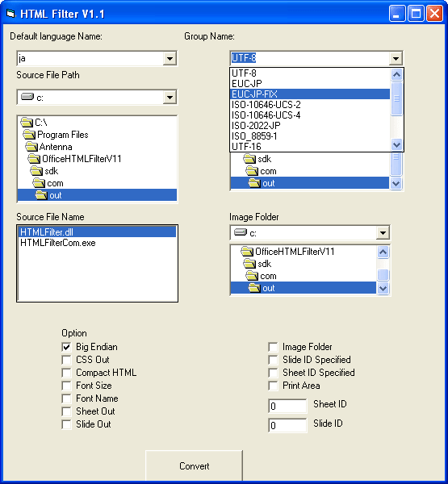The width and height of the screenshot is (448, 484).
Task: Check the Image Folder option checkbox
Action: [273, 347]
